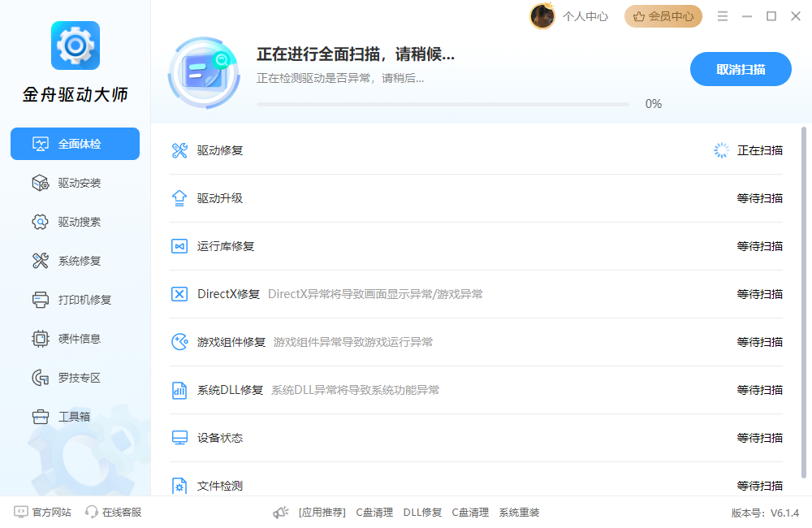The width and height of the screenshot is (812, 528).
Task: Click the [应用推荐] footer label
Action: tap(322, 513)
